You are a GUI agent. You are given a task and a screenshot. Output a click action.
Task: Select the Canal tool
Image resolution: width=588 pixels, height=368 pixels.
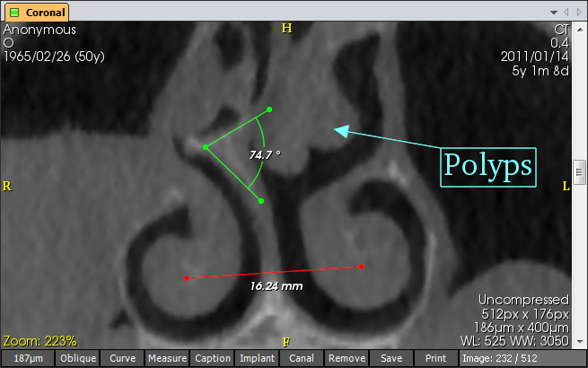pyautogui.click(x=302, y=359)
